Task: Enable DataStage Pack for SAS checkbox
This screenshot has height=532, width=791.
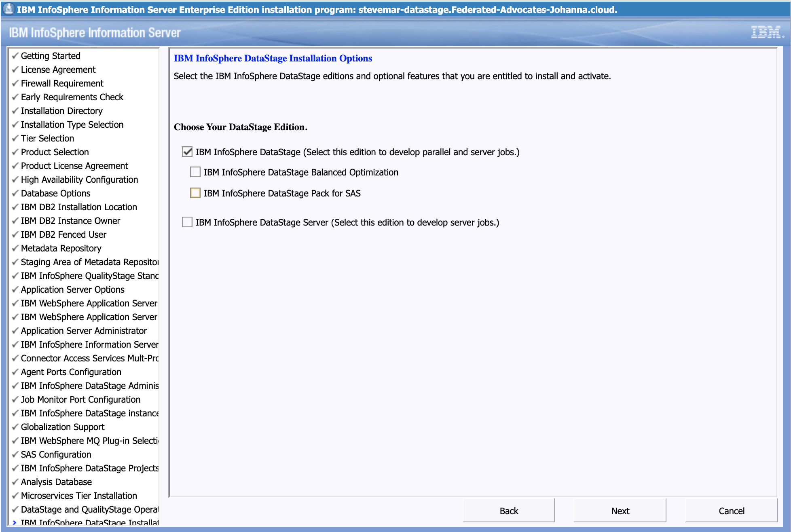Action: 195,193
